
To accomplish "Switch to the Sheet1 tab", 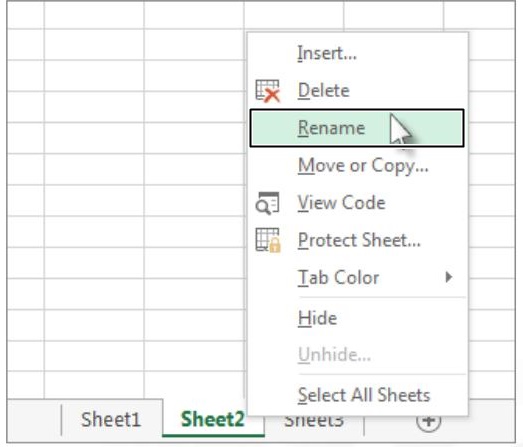I will tap(111, 419).
